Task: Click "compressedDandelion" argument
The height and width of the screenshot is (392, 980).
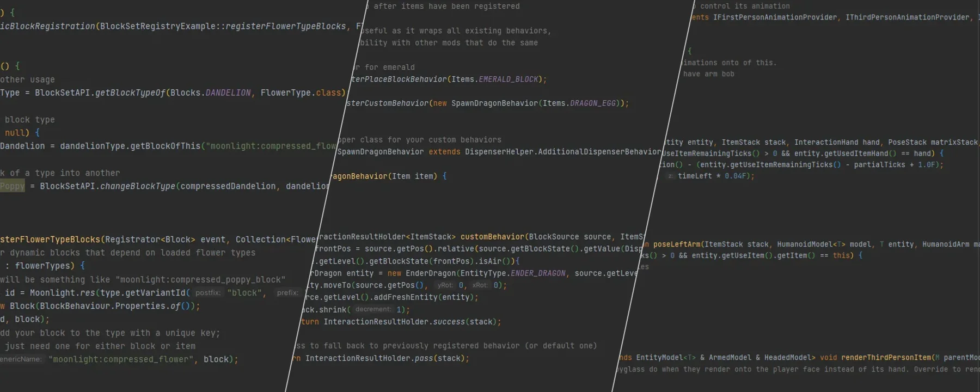Action: pyautogui.click(x=228, y=186)
